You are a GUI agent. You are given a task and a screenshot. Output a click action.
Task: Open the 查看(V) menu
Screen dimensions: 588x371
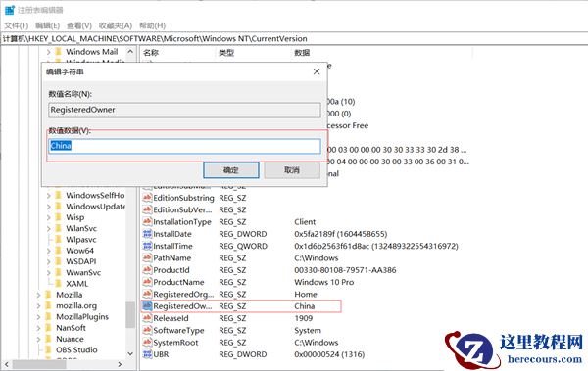79,25
